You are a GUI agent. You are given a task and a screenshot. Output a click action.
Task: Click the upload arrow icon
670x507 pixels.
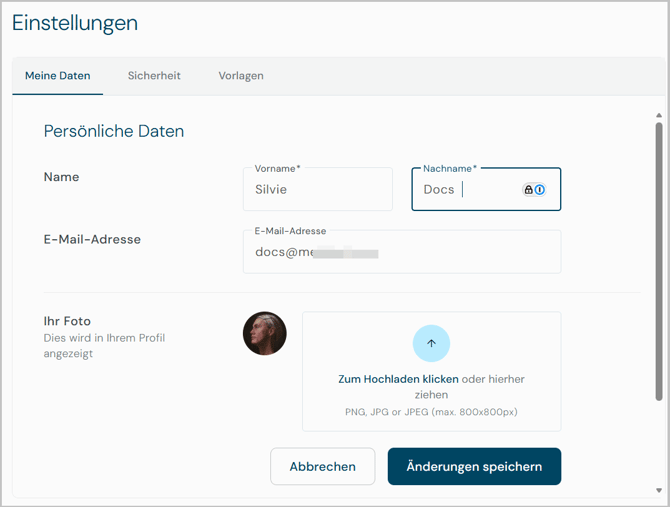pos(431,343)
